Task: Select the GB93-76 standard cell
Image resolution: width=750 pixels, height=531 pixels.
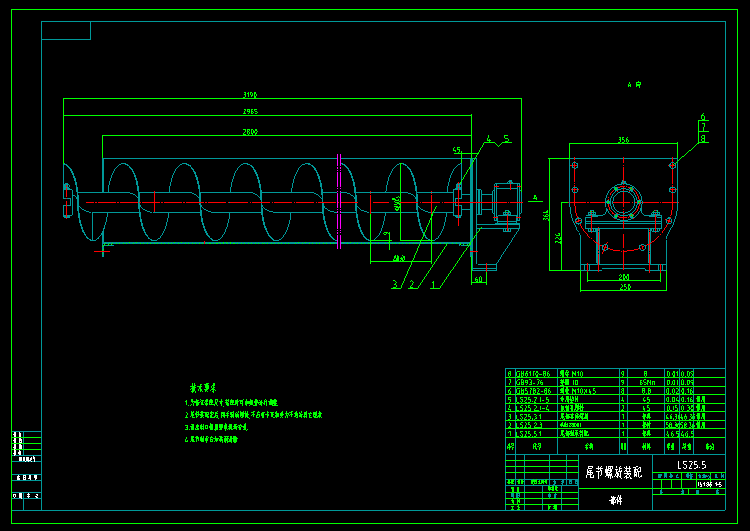Action: [529, 382]
